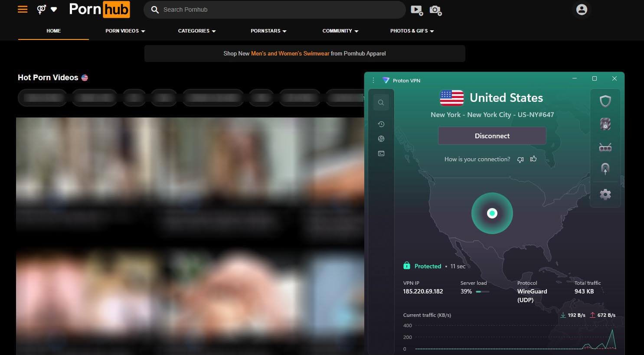Open the countries globe icon in Proton VPN

click(381, 139)
